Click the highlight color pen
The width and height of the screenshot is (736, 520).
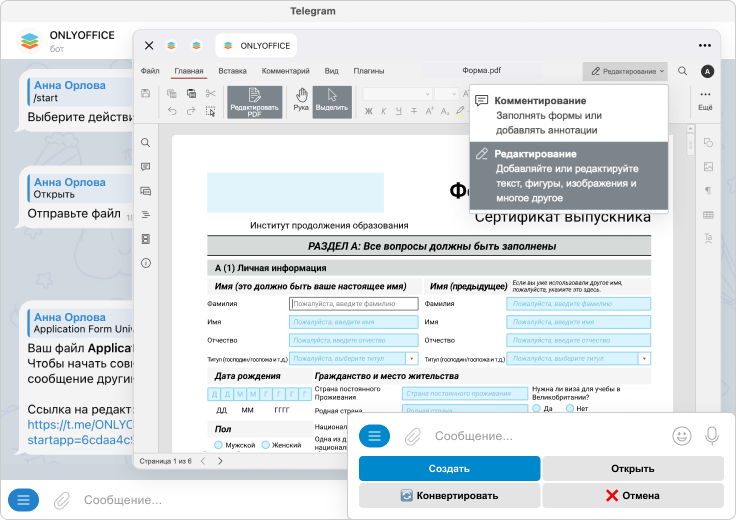tap(460, 111)
